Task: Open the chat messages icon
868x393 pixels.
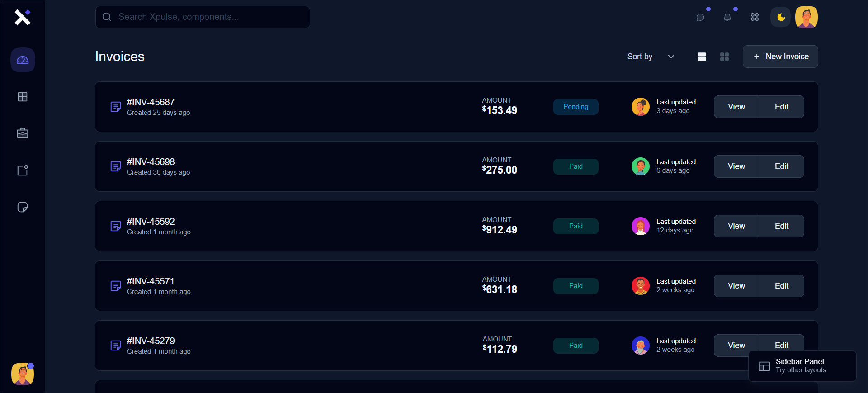Action: click(x=700, y=17)
